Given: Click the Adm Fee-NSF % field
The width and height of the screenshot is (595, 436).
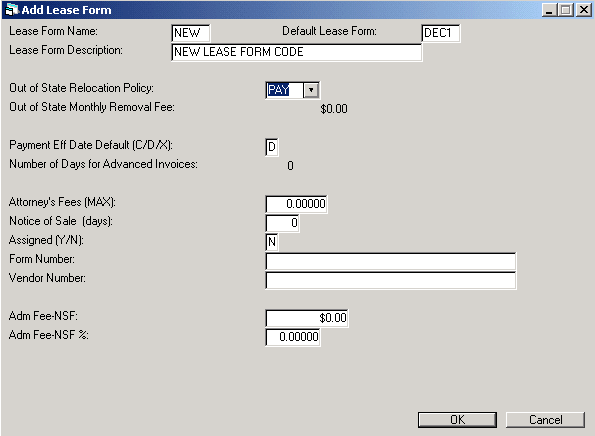Looking at the screenshot, I should (x=293, y=337).
